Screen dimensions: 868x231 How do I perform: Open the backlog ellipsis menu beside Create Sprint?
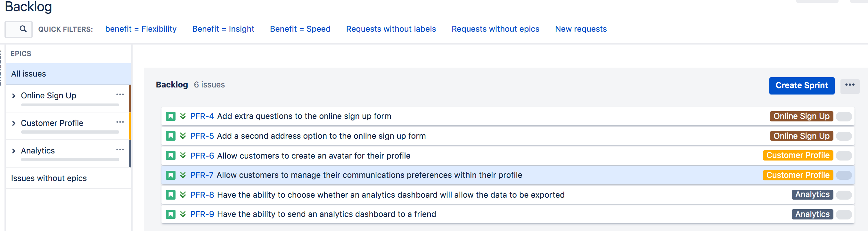pyautogui.click(x=849, y=85)
